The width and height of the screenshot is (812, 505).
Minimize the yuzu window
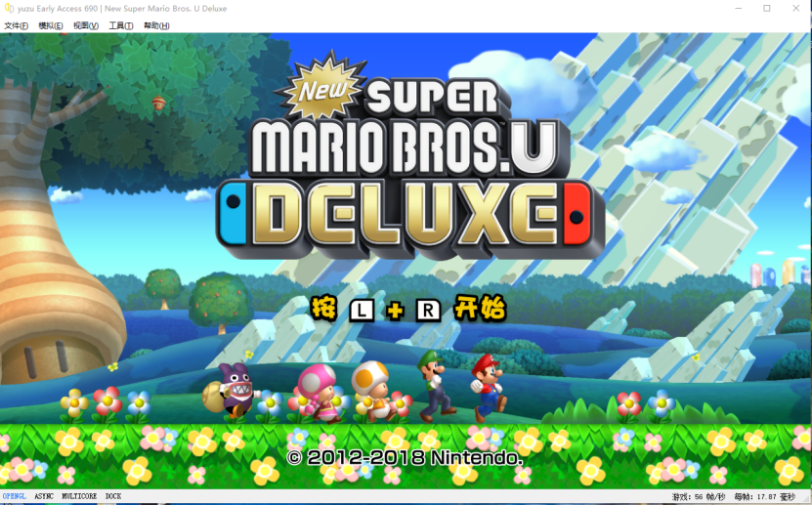tap(739, 8)
